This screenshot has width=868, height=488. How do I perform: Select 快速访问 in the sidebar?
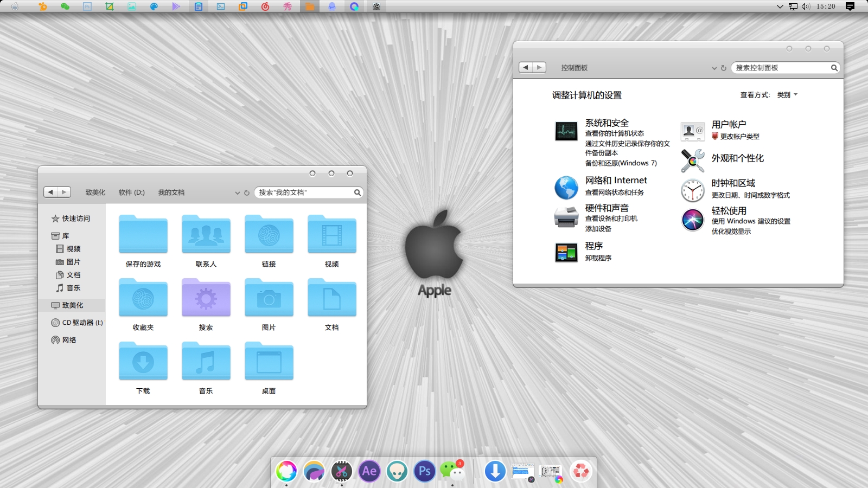71,219
